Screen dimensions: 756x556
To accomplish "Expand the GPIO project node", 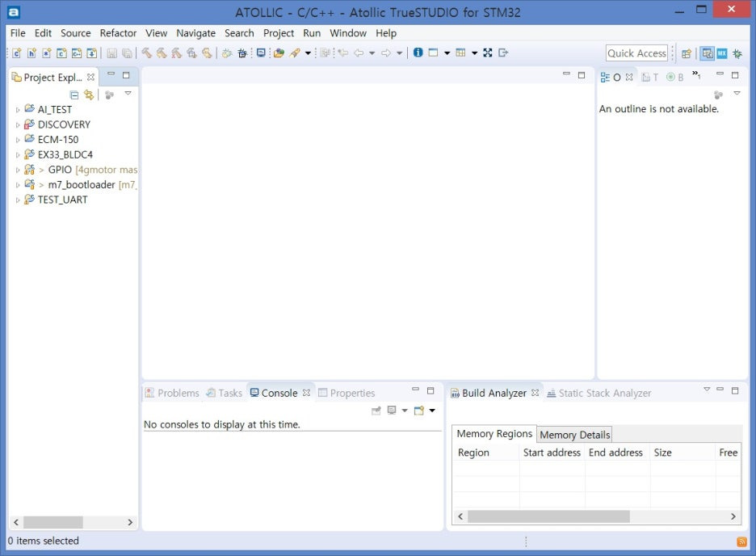I will pyautogui.click(x=18, y=170).
